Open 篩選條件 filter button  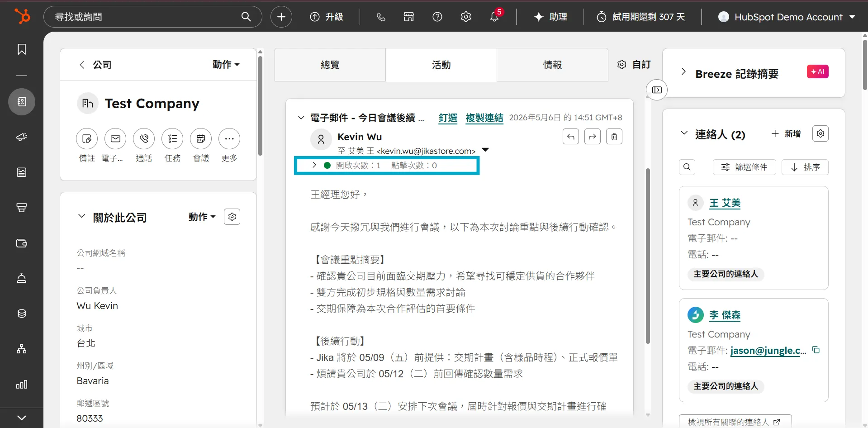click(x=744, y=167)
